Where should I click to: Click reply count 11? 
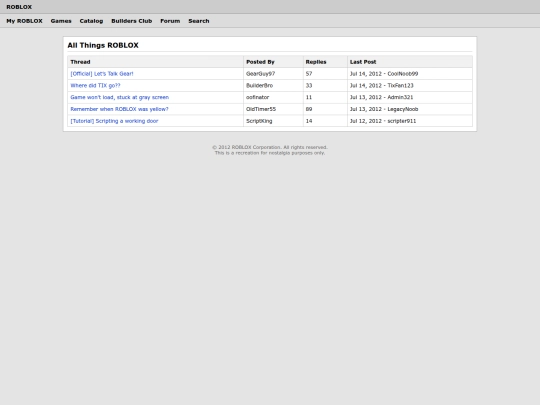click(x=309, y=97)
